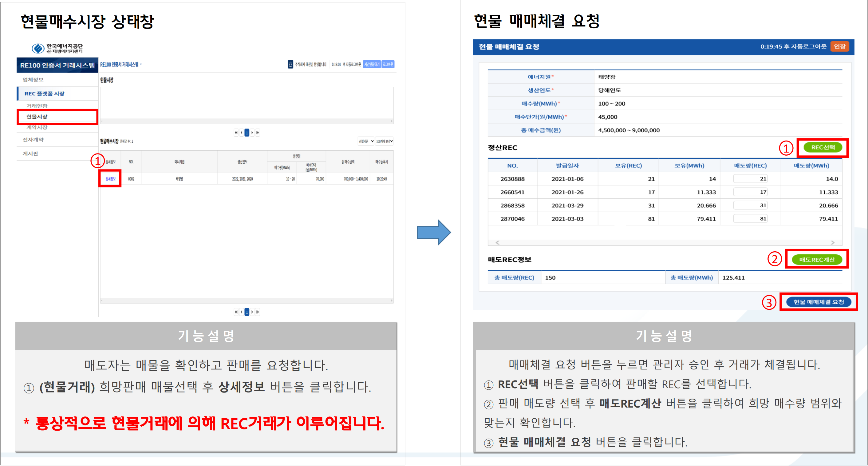Click the Korea Energy Agency logo
Screen dimensions: 868x466
click(x=57, y=49)
